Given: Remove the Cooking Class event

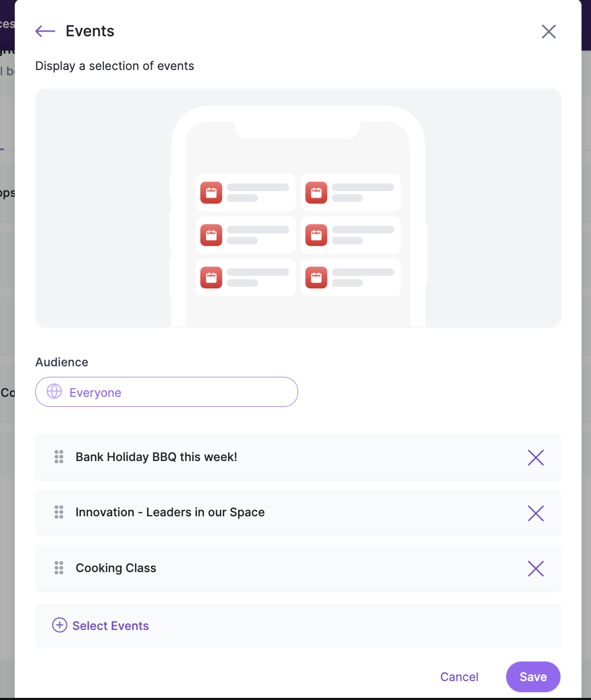Looking at the screenshot, I should click(536, 568).
